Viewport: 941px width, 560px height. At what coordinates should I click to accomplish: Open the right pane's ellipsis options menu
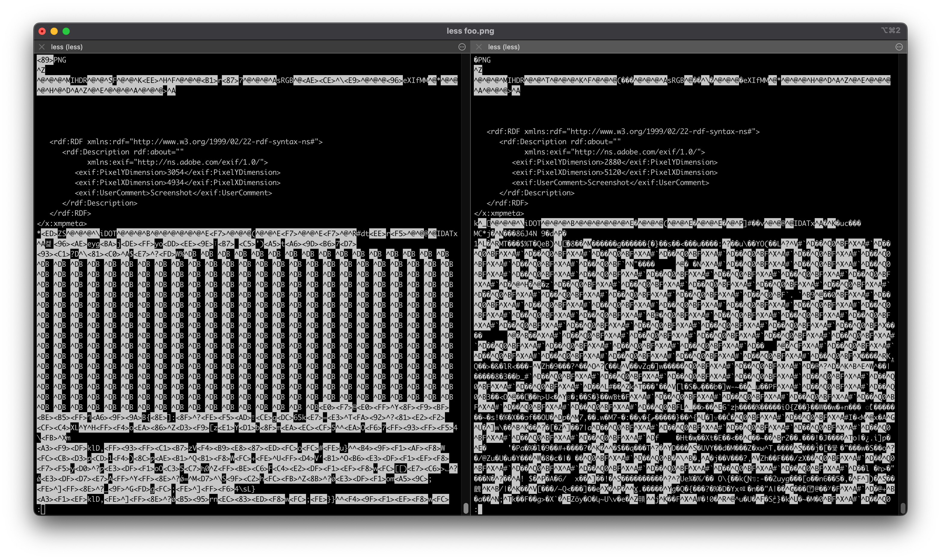point(899,47)
